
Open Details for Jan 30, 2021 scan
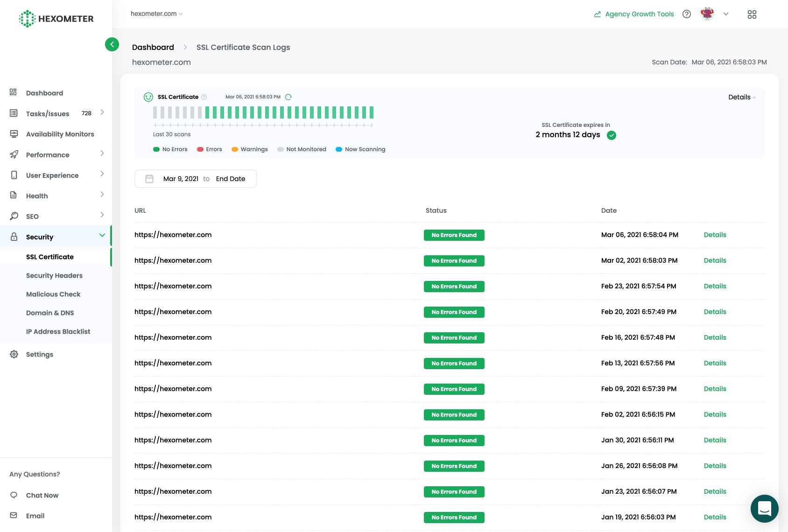[715, 440]
